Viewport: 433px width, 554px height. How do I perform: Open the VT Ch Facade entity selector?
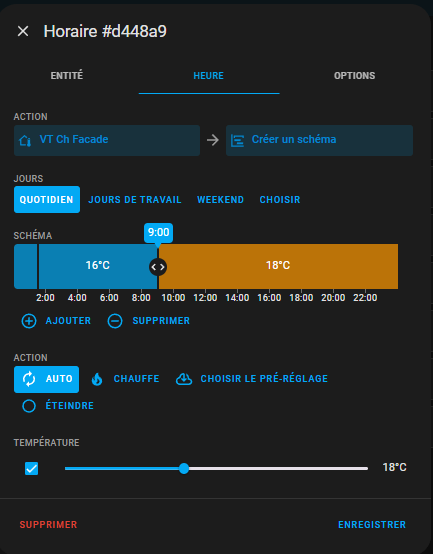[107, 140]
